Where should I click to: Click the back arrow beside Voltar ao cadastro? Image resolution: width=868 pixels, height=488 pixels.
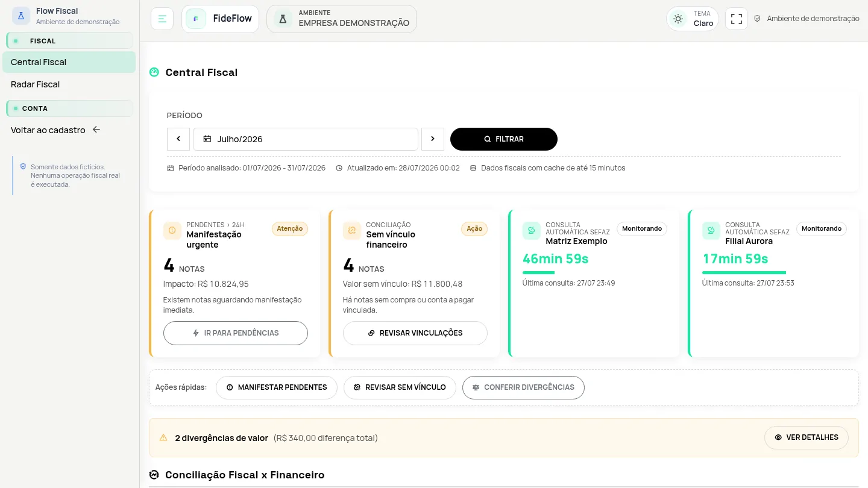[x=96, y=130]
